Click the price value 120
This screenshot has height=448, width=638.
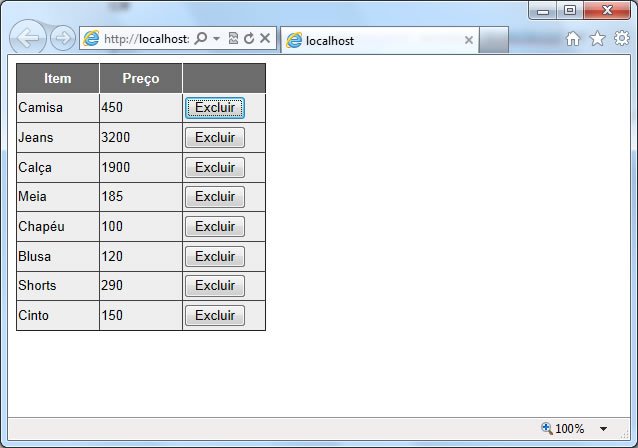(x=112, y=256)
